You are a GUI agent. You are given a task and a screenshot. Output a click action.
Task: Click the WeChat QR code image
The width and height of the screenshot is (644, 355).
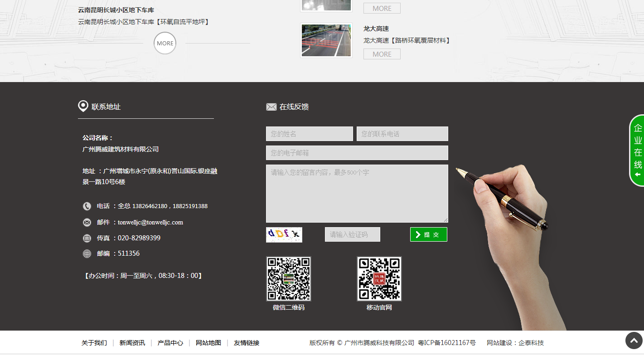[x=288, y=279]
